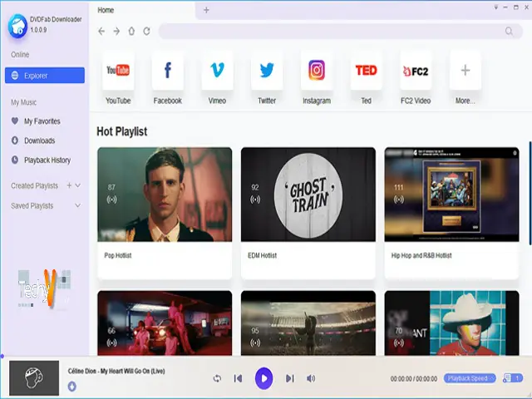This screenshot has width=532, height=399.
Task: Click the browser home icon
Action: [x=131, y=32]
